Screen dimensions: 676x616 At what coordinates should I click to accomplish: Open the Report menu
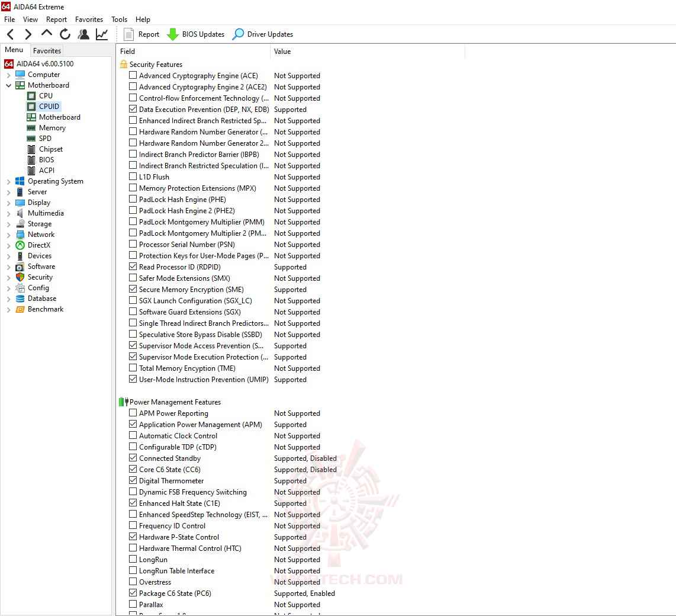point(56,20)
